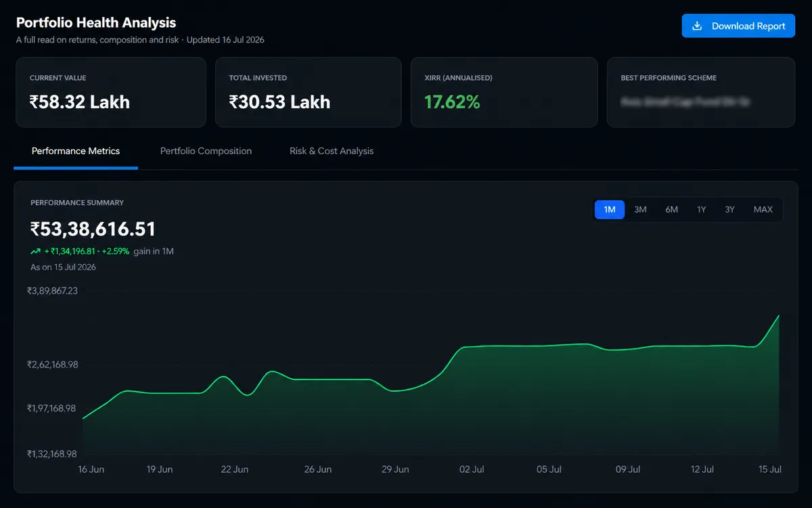Click the Current Value ₹58.32 Lakh card

tap(111, 92)
